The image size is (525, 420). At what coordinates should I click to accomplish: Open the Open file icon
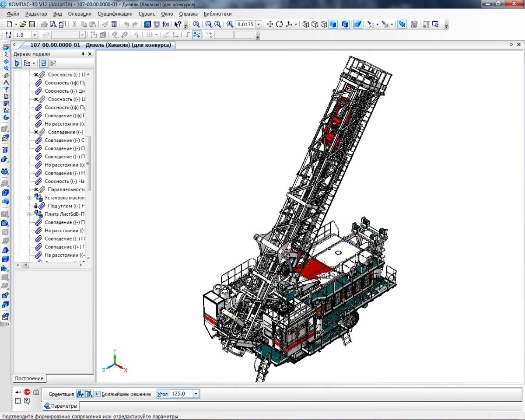23,24
